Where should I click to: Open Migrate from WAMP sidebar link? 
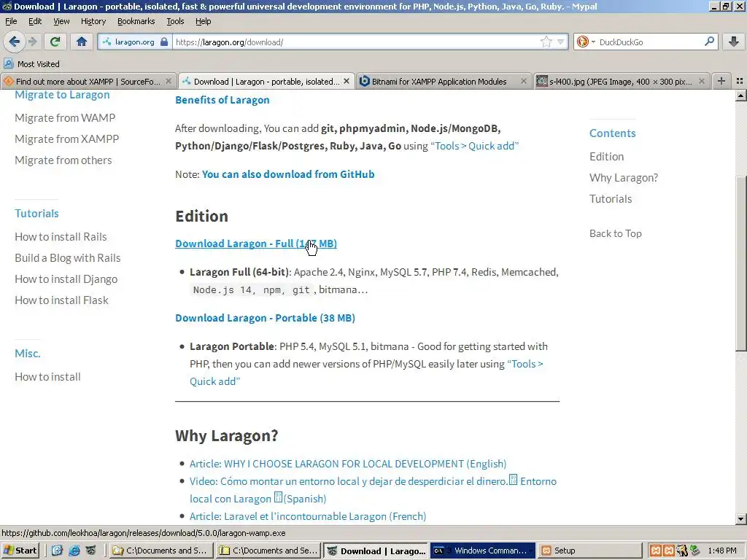pos(65,117)
